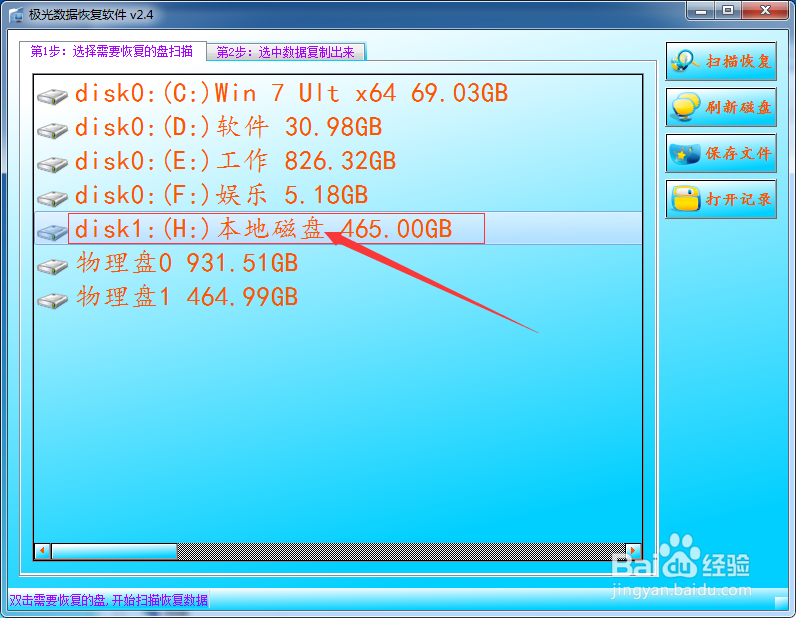This screenshot has height=618, width=796.
Task: Click drive icon beside disk0 (F:) 娱乐
Action: point(52,198)
